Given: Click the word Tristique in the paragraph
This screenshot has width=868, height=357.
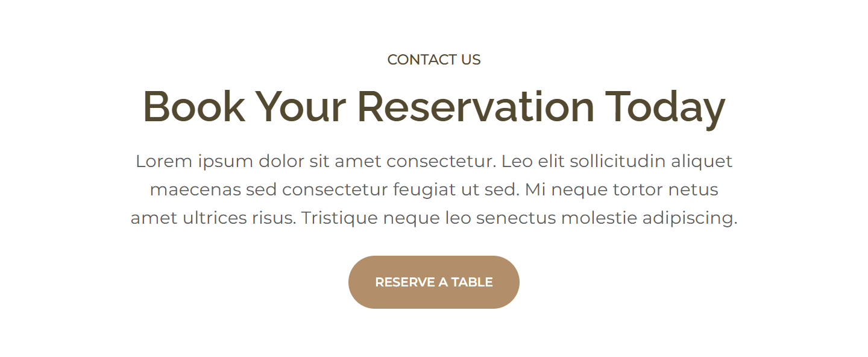Looking at the screenshot, I should [x=339, y=218].
